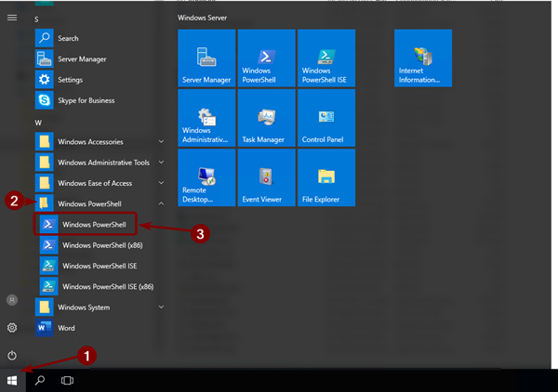
Task: Jump via the letter W header
Action: [x=38, y=123]
